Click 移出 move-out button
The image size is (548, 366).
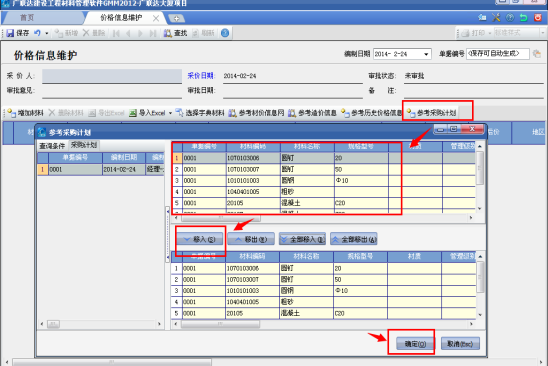[x=251, y=239]
